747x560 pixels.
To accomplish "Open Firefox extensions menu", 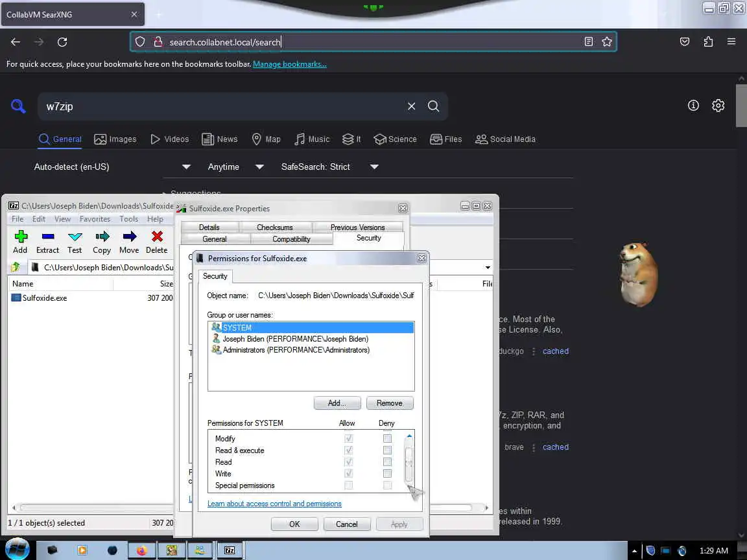I will point(708,42).
